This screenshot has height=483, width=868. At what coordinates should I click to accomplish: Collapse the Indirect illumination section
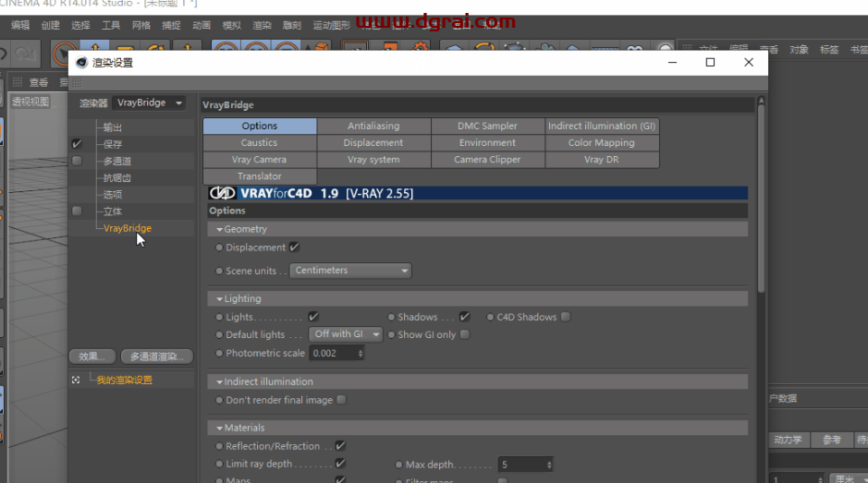pyautogui.click(x=220, y=381)
